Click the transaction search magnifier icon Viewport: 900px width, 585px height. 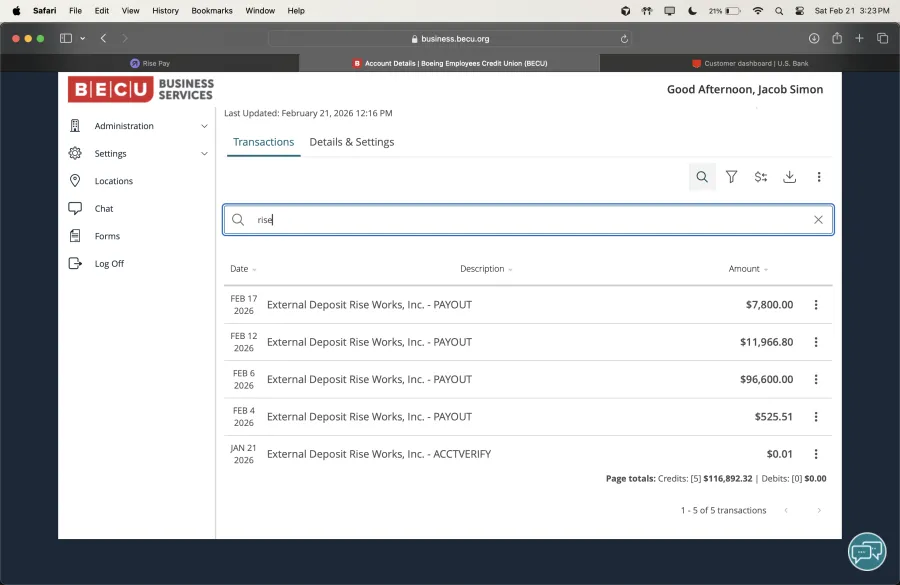click(x=701, y=177)
